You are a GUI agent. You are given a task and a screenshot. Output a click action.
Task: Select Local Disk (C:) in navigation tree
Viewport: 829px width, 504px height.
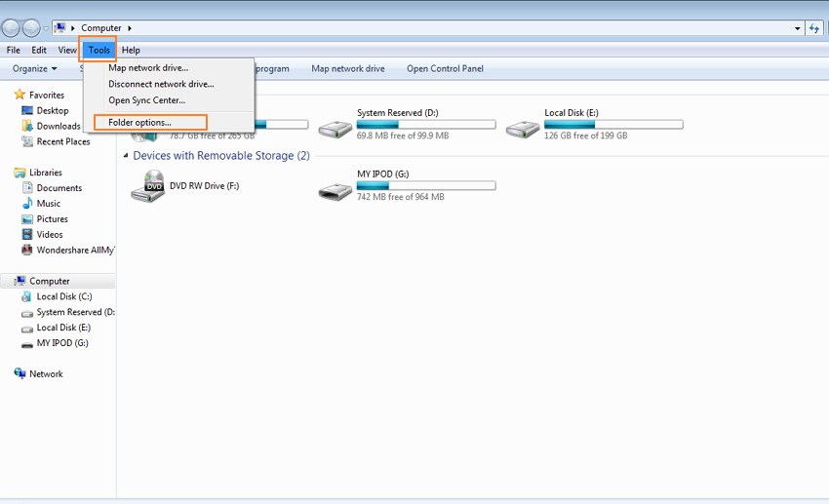(63, 296)
